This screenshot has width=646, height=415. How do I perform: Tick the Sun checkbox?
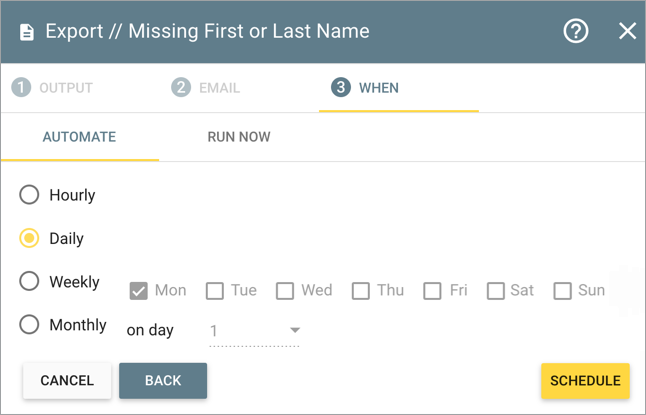562,291
